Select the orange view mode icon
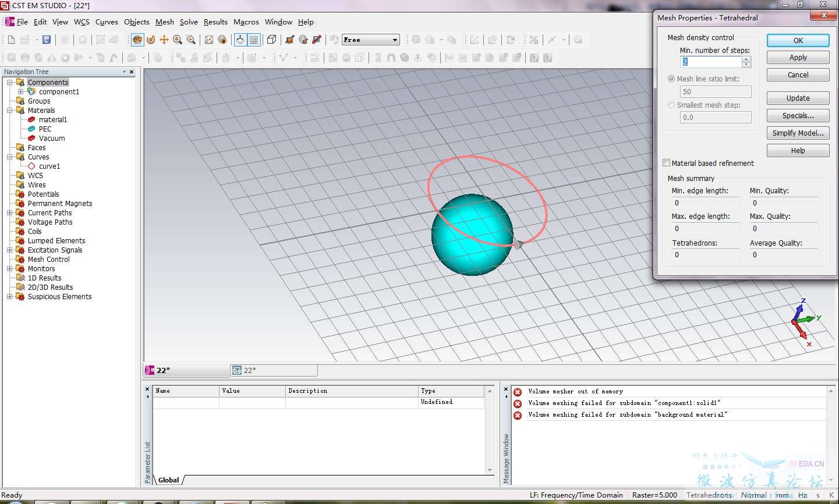 pyautogui.click(x=137, y=40)
